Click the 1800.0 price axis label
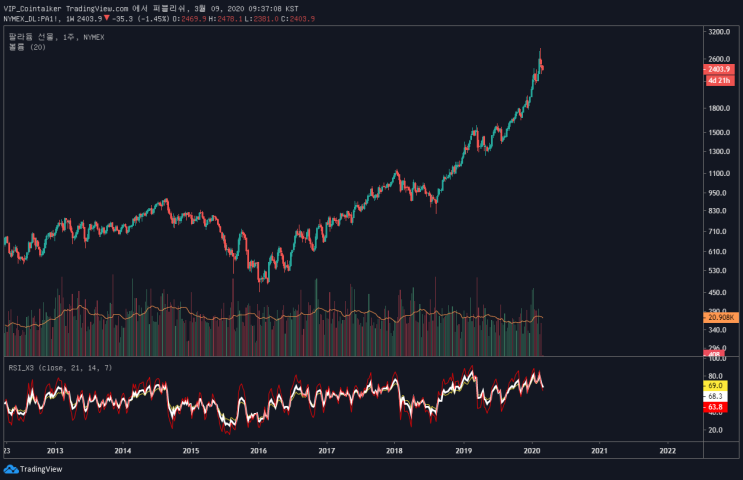The image size is (743, 480). click(719, 108)
